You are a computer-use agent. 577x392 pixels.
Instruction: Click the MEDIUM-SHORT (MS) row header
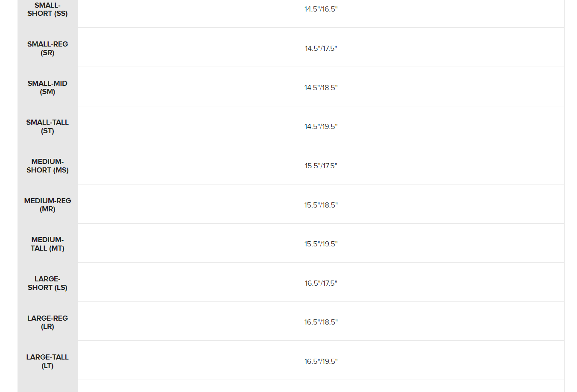(x=47, y=166)
